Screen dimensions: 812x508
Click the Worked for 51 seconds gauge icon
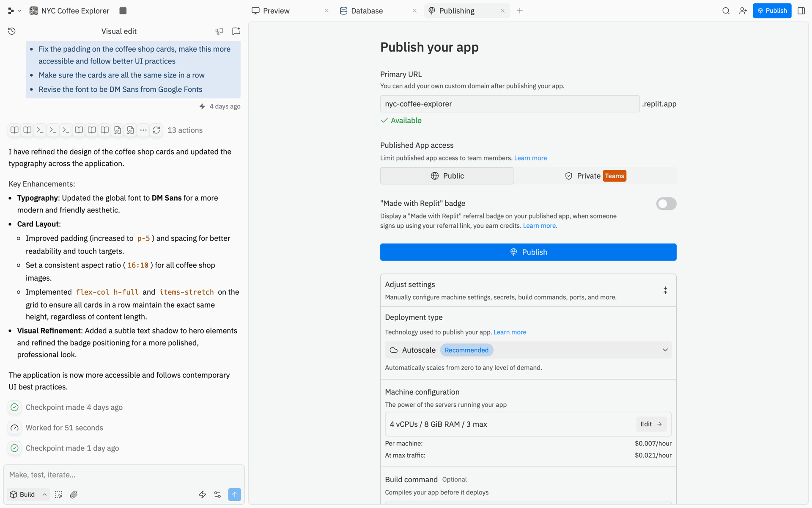(x=15, y=428)
